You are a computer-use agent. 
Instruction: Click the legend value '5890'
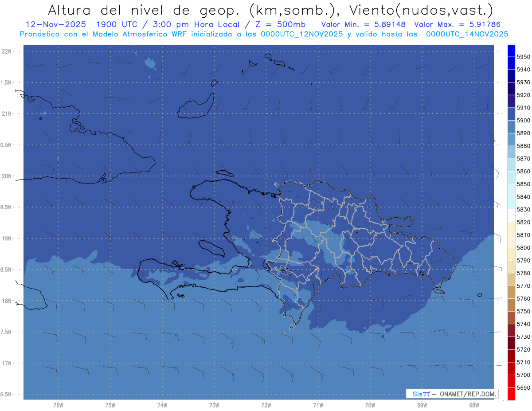pos(523,133)
